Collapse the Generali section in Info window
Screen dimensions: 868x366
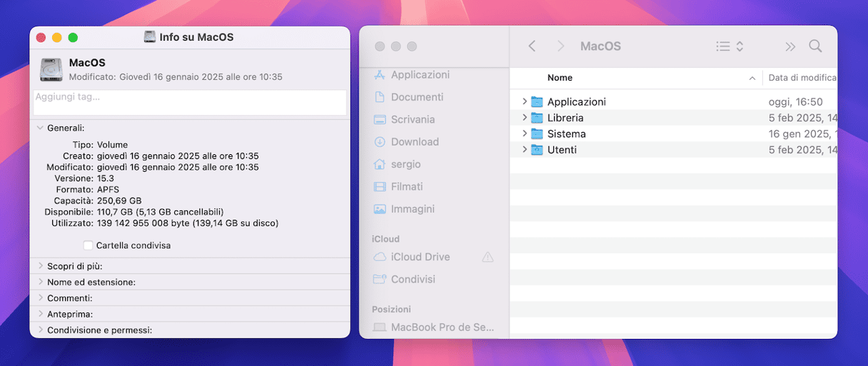[x=40, y=128]
